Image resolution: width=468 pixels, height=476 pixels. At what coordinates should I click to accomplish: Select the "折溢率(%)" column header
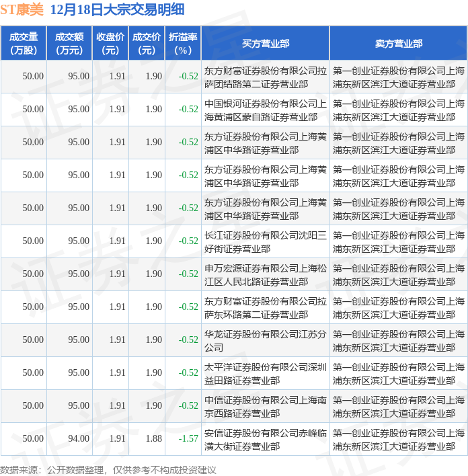pyautogui.click(x=183, y=44)
